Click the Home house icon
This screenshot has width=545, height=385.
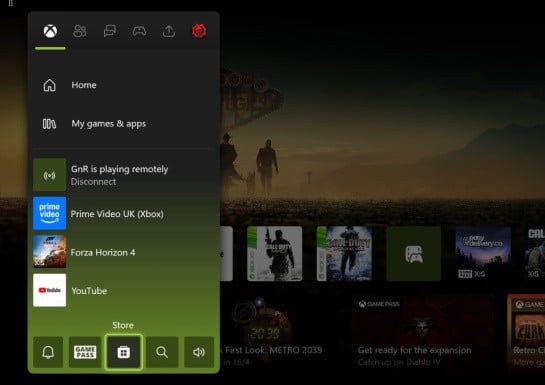click(x=49, y=85)
